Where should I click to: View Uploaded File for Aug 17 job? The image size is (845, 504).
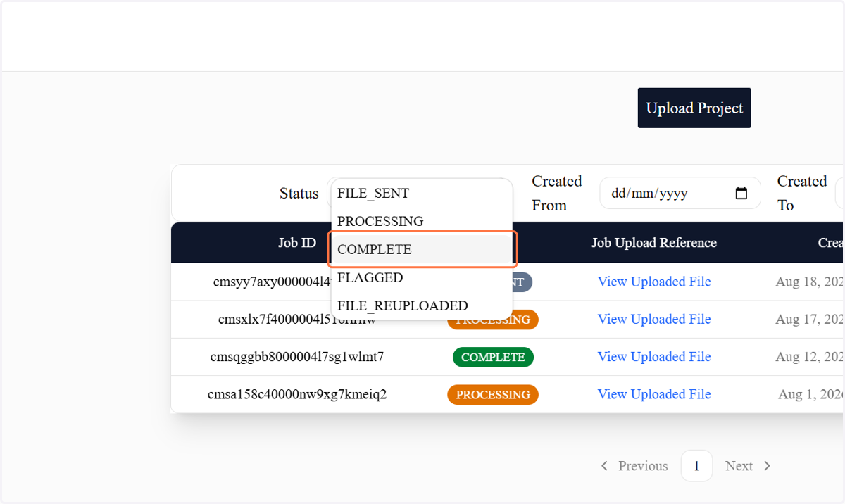(654, 319)
